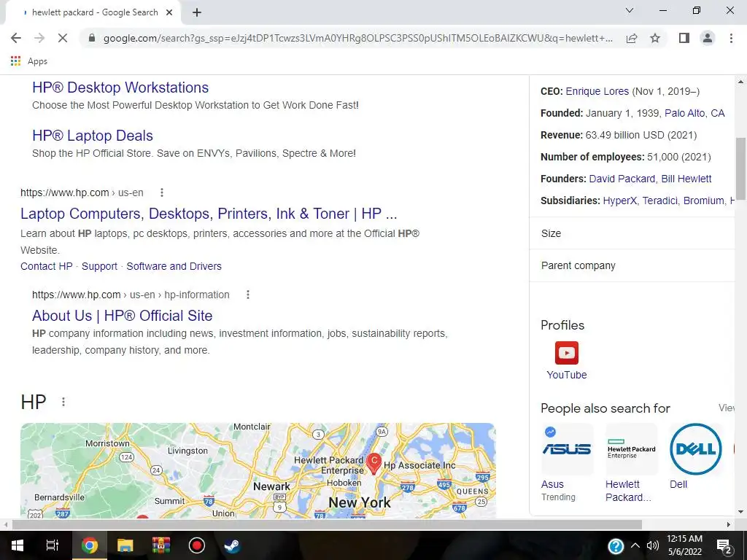This screenshot has width=747, height=560.
Task: Open HP® Desktop Workstations link
Action: coord(120,87)
